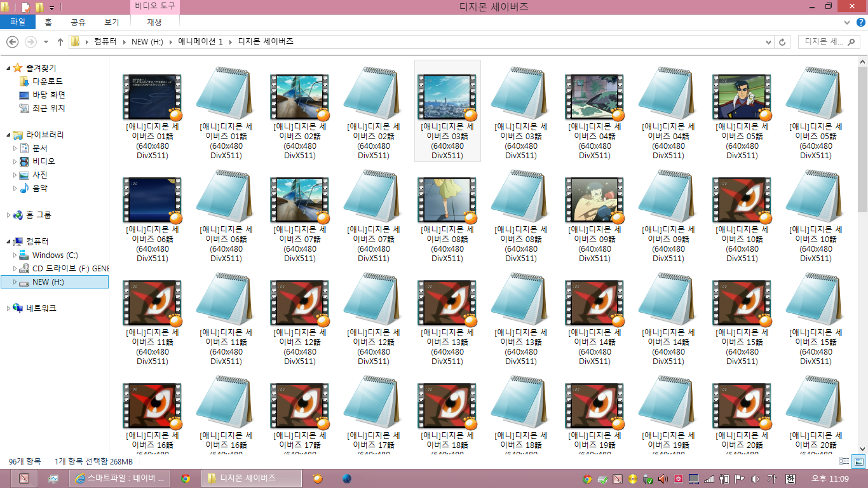
Task: Click the 비디오 도구 contextual tab header
Action: (155, 7)
